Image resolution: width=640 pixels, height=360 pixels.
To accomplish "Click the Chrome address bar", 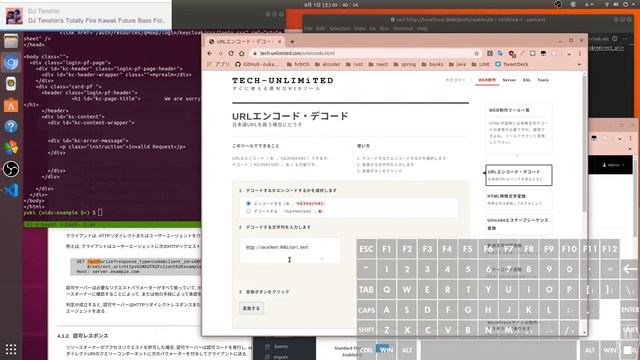I will click(x=363, y=53).
